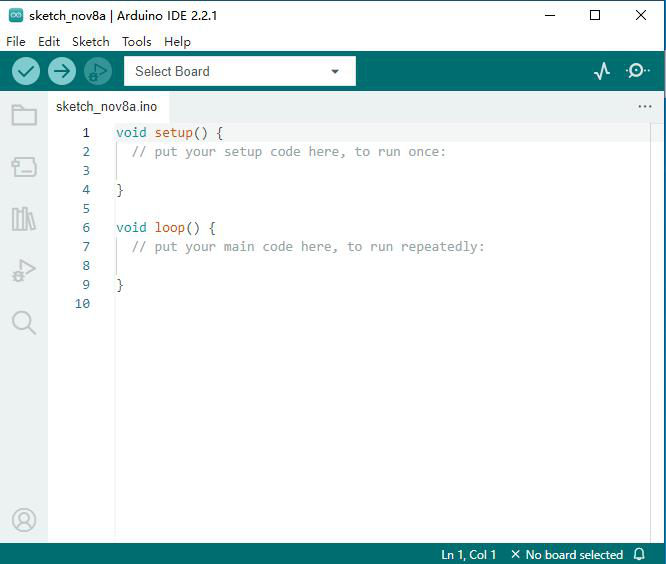Viewport: 666px width, 564px height.
Task: Open the File menu
Action: coord(16,42)
